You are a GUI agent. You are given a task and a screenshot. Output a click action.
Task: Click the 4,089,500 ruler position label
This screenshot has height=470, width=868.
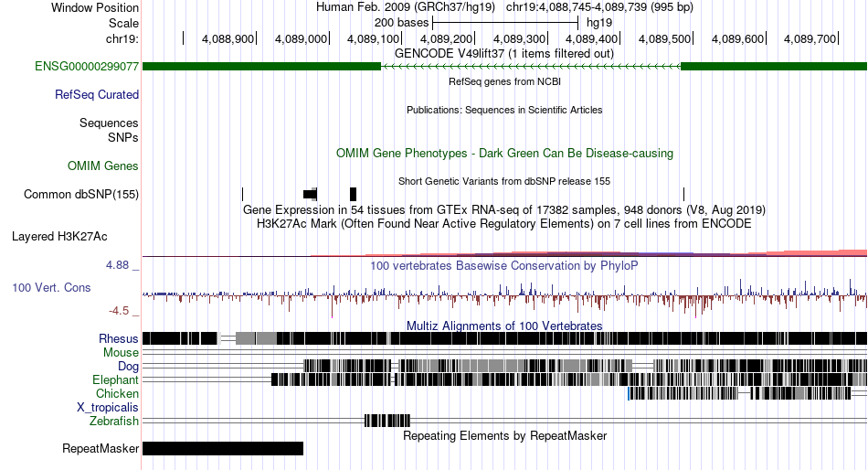(665, 38)
